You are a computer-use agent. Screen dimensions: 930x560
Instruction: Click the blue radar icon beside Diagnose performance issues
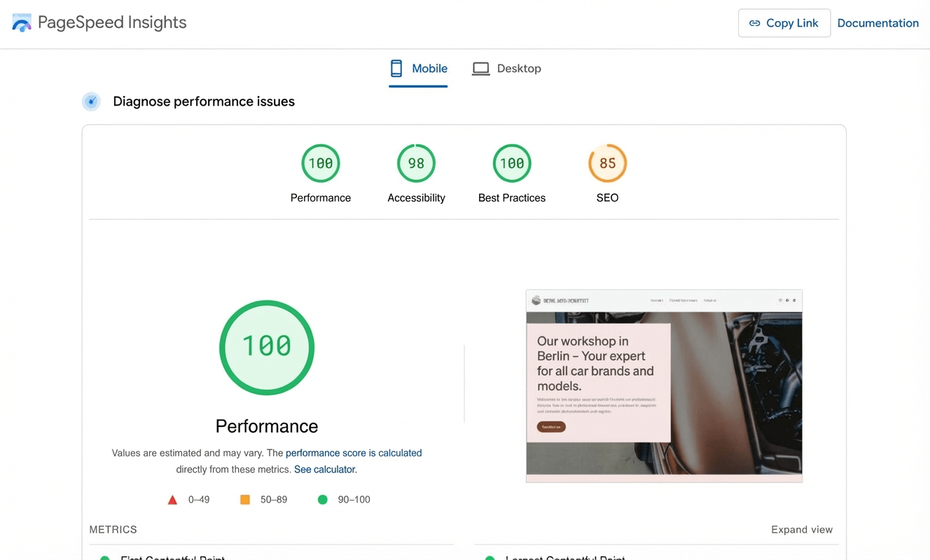pyautogui.click(x=91, y=101)
